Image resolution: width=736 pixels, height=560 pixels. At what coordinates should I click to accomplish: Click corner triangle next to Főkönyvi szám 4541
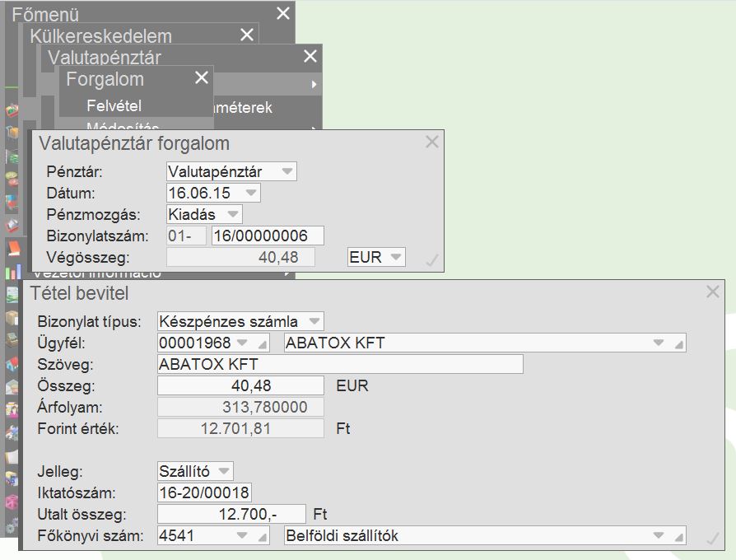[x=263, y=538]
